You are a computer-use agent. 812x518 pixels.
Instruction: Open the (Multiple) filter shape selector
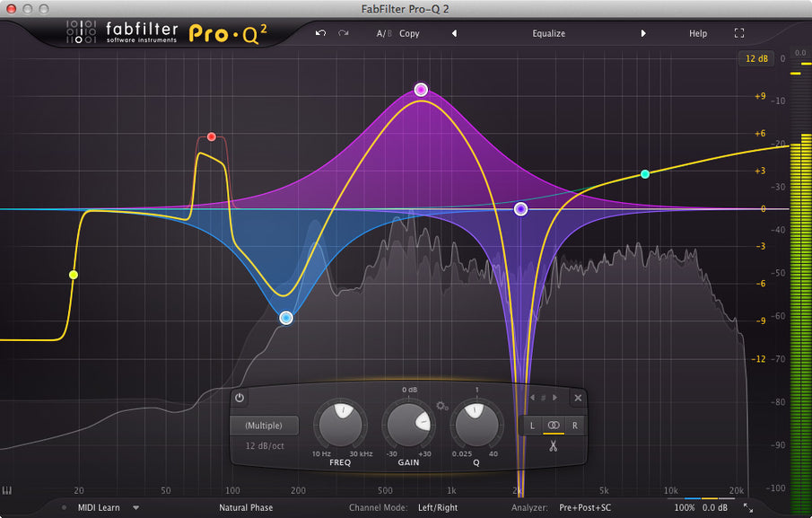(x=264, y=425)
